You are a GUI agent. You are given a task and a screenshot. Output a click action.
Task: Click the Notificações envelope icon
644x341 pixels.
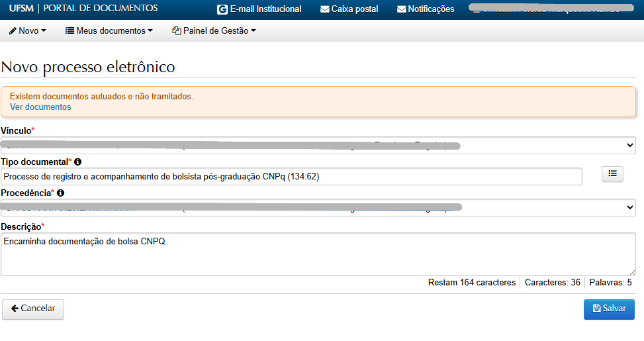click(x=402, y=9)
